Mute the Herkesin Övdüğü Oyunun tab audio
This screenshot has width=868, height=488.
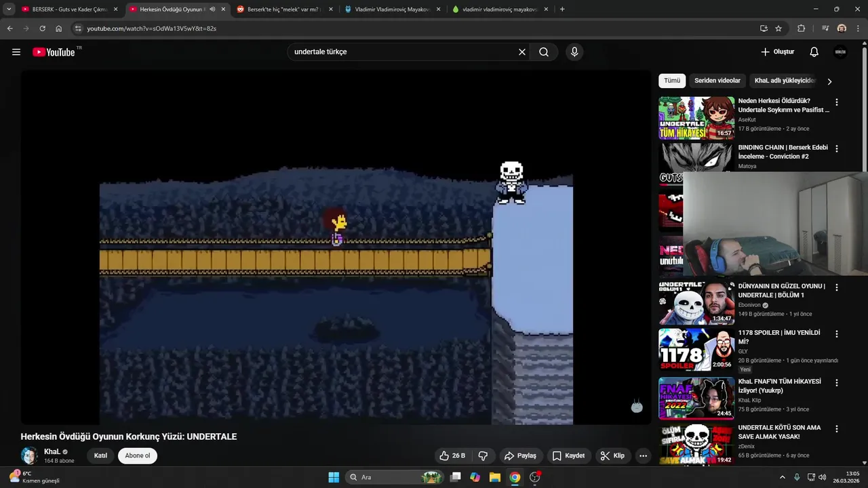(x=212, y=9)
